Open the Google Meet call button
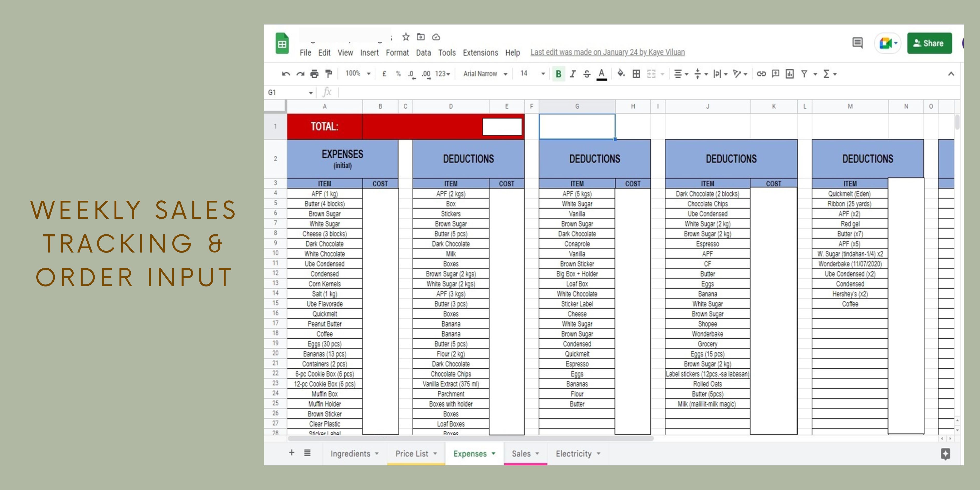980x490 pixels. point(887,43)
